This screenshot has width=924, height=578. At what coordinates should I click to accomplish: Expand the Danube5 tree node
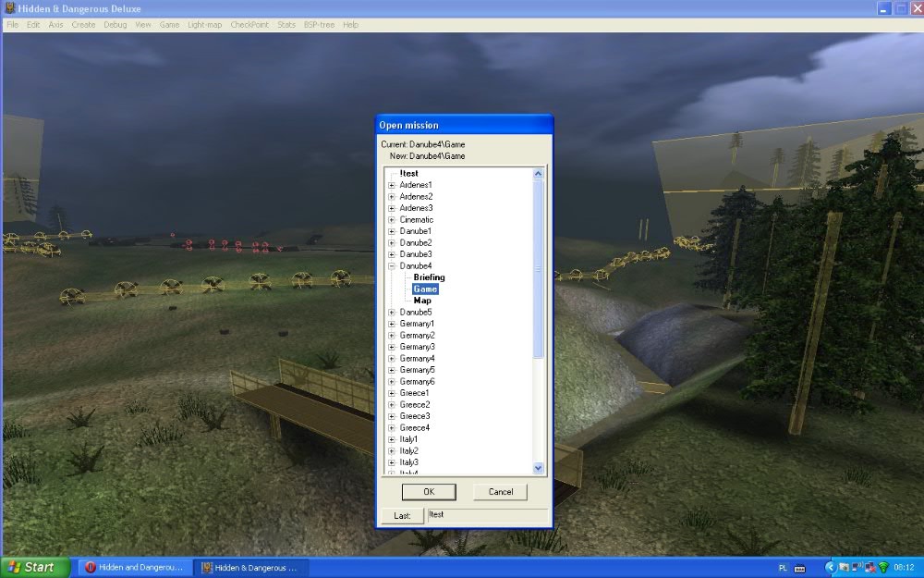(x=391, y=313)
